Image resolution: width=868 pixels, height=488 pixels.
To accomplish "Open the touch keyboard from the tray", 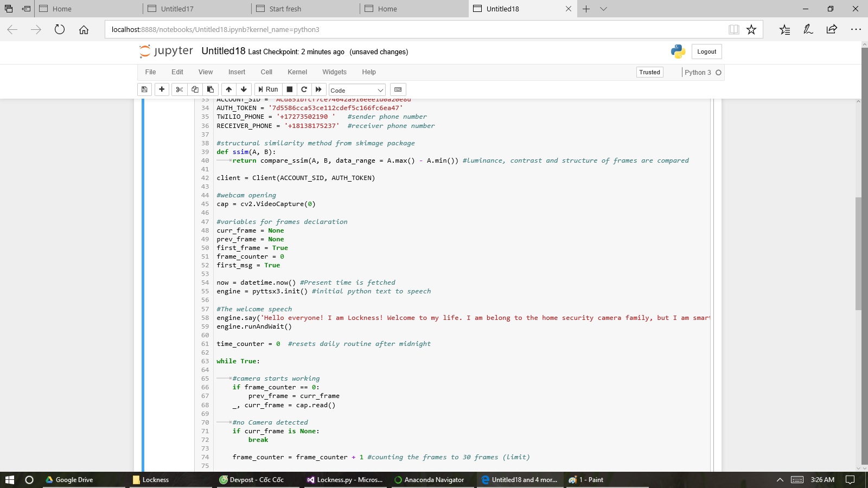I will click(x=797, y=480).
